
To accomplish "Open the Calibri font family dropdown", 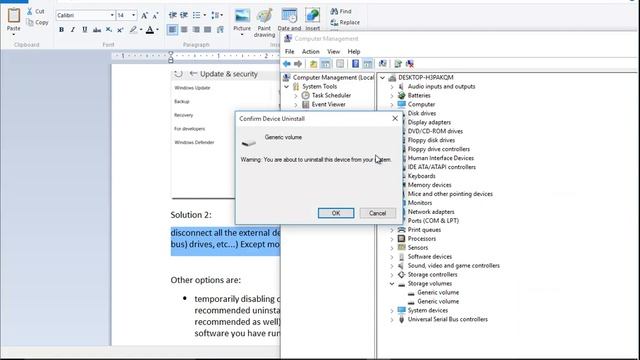I will click(x=112, y=16).
